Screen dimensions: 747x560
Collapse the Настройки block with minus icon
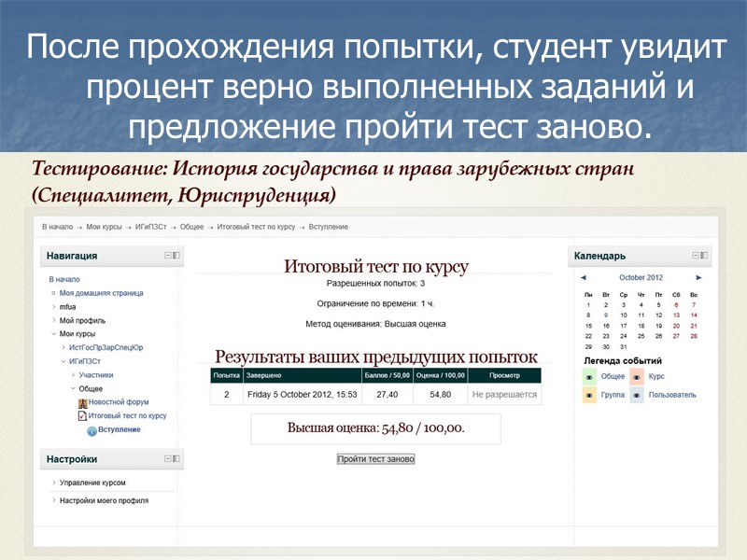coord(168,458)
